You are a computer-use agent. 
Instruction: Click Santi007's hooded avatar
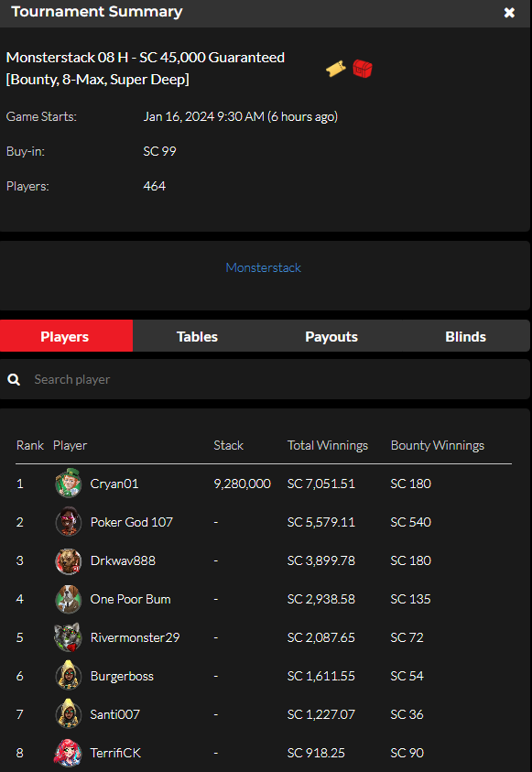point(68,714)
